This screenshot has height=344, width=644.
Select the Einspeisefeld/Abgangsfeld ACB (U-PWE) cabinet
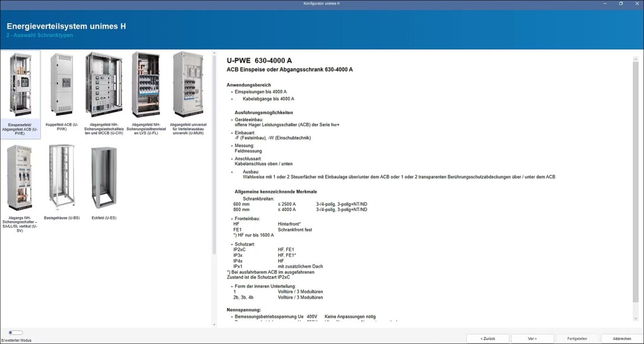point(20,85)
